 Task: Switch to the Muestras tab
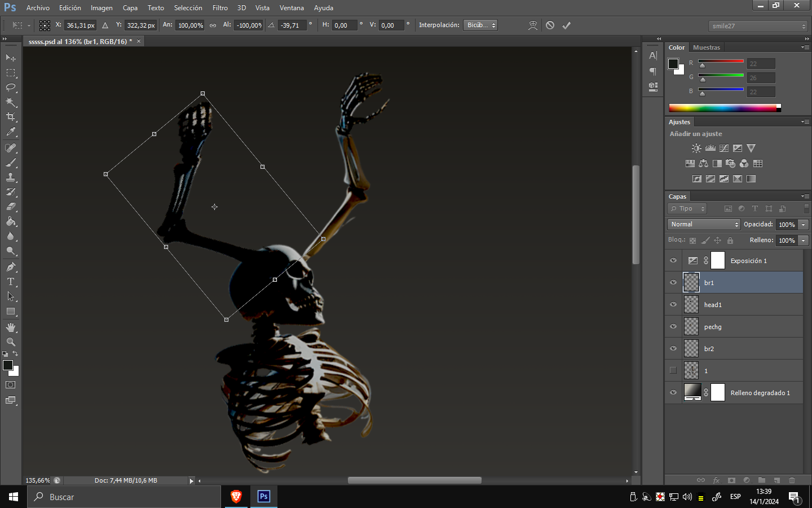pyautogui.click(x=707, y=47)
